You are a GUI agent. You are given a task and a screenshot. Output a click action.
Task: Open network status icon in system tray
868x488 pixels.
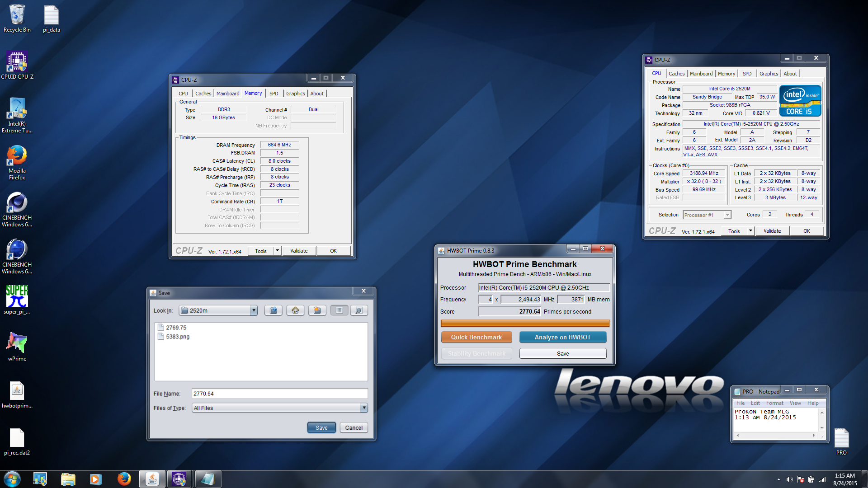[822, 479]
